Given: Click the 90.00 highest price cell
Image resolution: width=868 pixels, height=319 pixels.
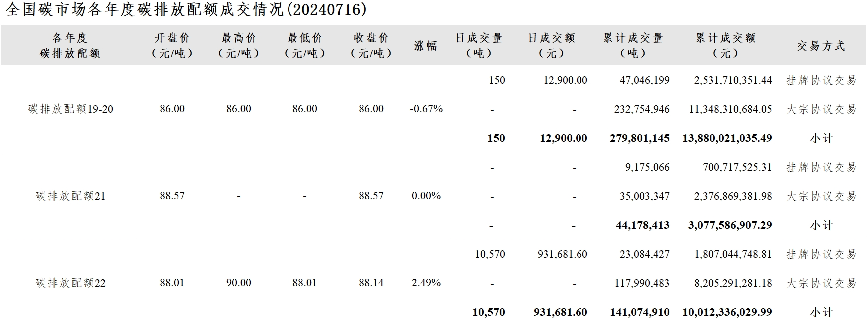Looking at the screenshot, I should [239, 283].
